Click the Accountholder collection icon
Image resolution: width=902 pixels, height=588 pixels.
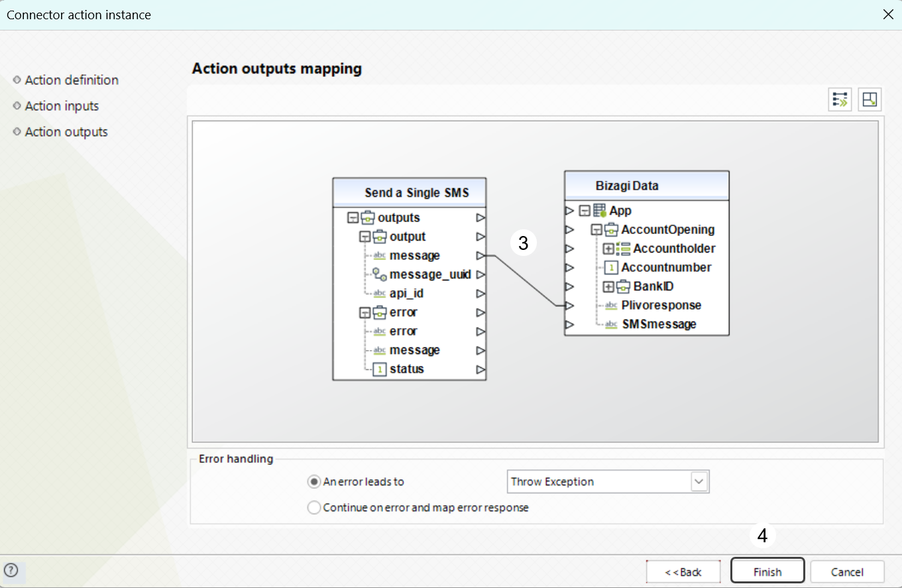(x=623, y=249)
